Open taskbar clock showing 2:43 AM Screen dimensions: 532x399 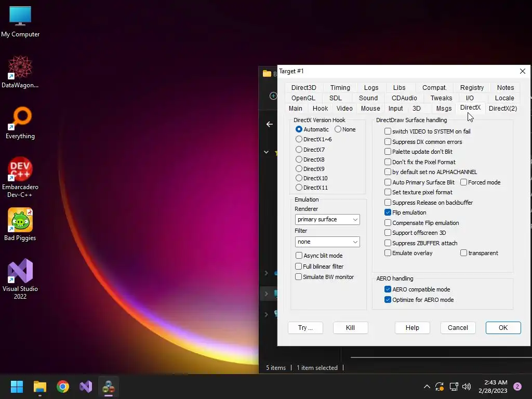493,387
